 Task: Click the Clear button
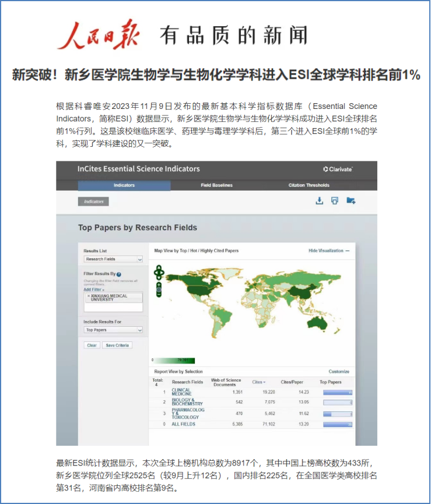(92, 345)
